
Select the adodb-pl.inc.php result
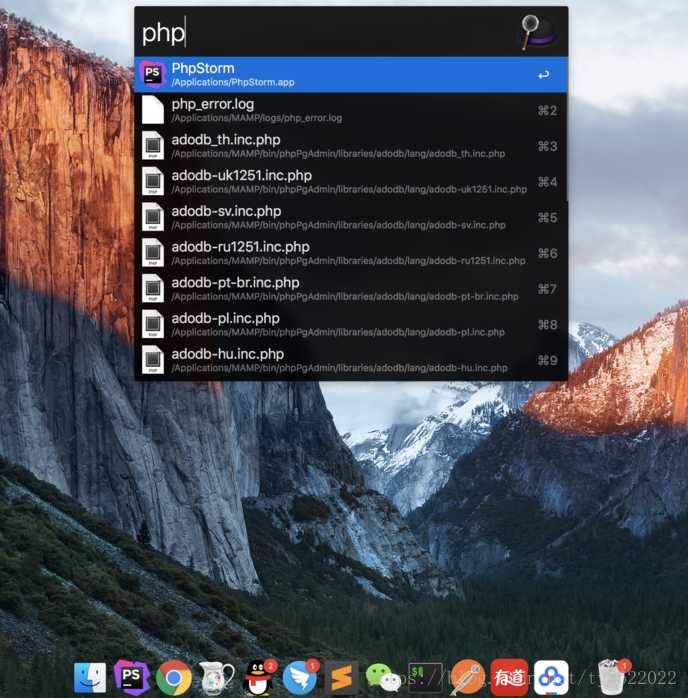click(351, 324)
